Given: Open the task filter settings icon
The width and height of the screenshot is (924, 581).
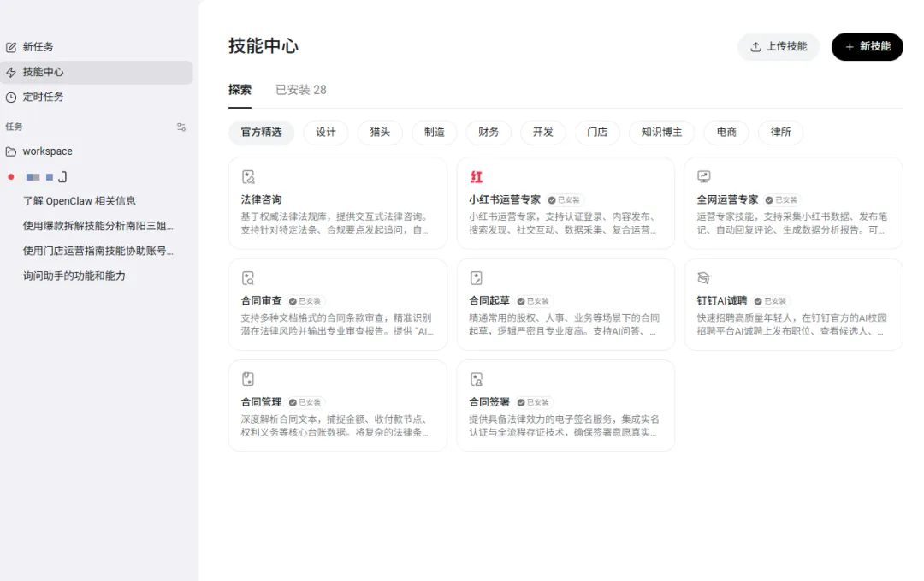Looking at the screenshot, I should (181, 127).
